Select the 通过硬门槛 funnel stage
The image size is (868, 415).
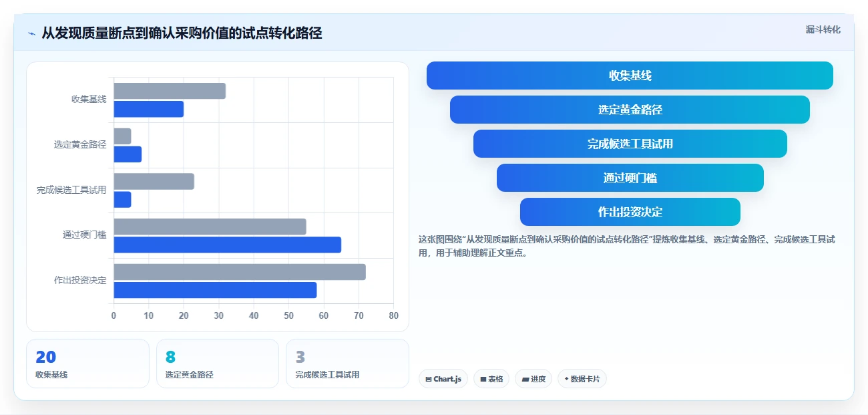[630, 178]
